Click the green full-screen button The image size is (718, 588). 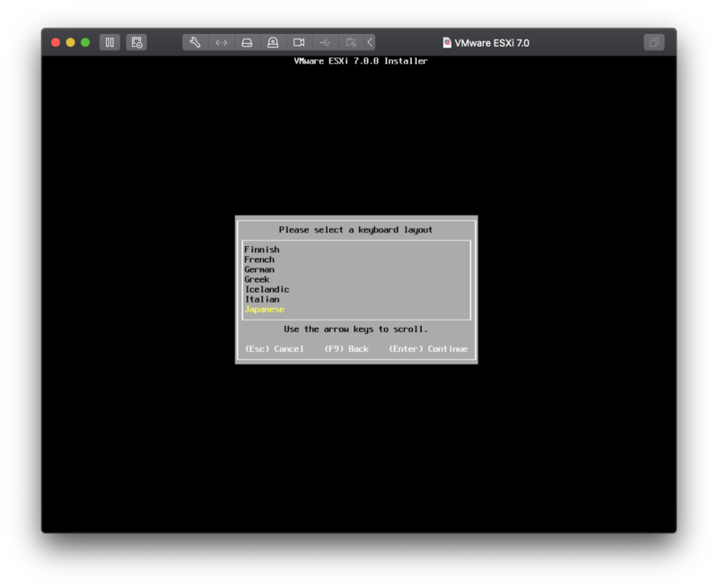[x=85, y=42]
